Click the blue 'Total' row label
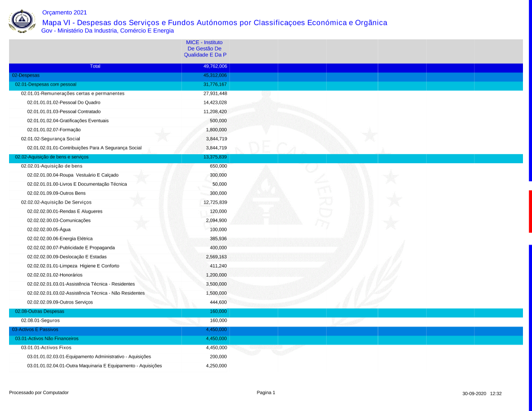Viewport: 532px width, 411px height. 95,66
